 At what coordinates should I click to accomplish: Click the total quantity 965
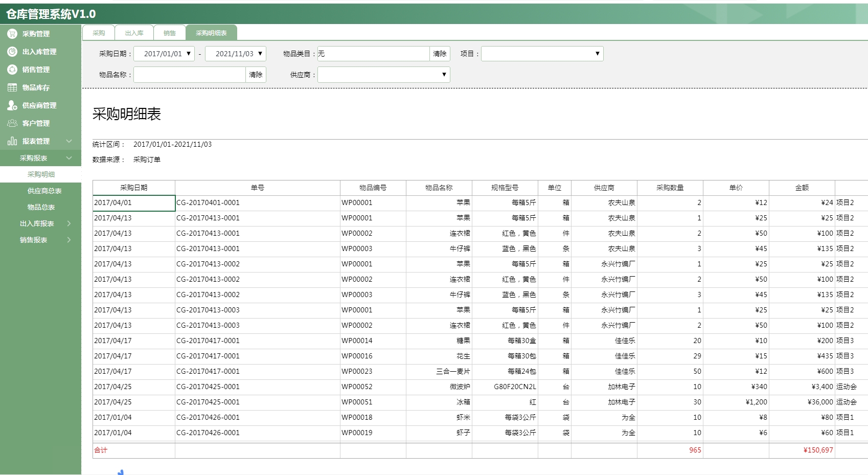click(695, 450)
